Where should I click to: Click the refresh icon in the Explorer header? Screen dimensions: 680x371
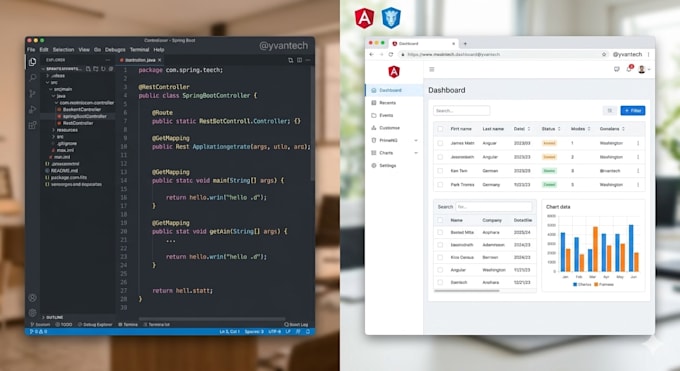click(103, 69)
